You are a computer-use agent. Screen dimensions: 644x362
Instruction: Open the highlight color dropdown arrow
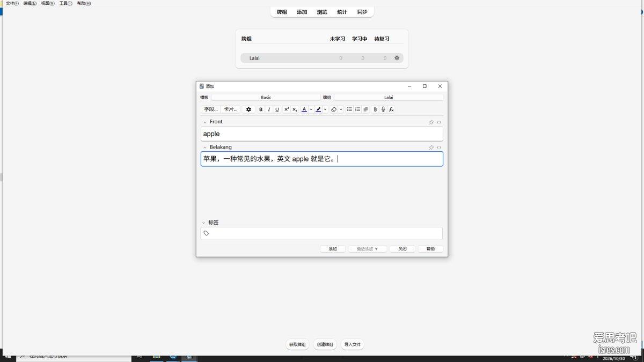[325, 109]
